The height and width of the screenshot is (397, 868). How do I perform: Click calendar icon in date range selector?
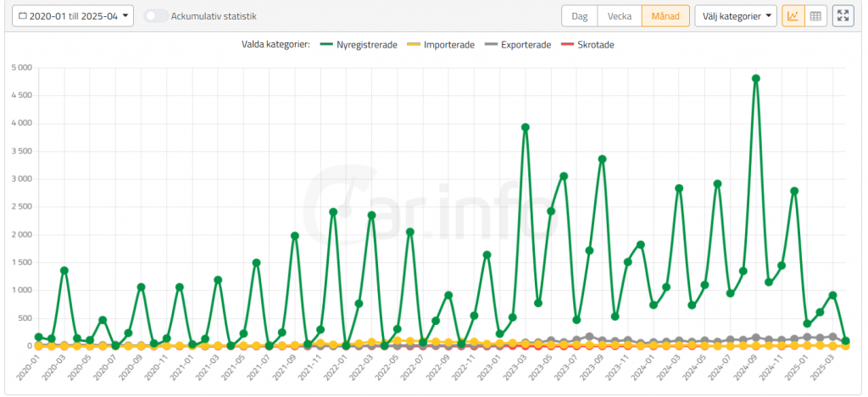22,16
